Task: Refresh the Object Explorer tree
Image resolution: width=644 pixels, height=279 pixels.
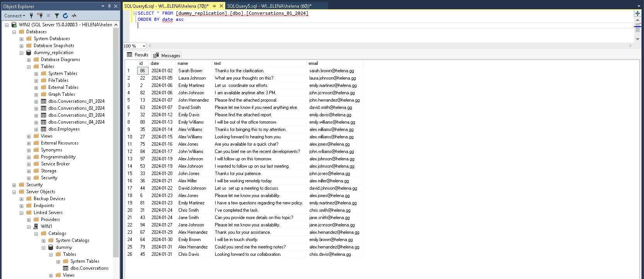Action: 65,15
